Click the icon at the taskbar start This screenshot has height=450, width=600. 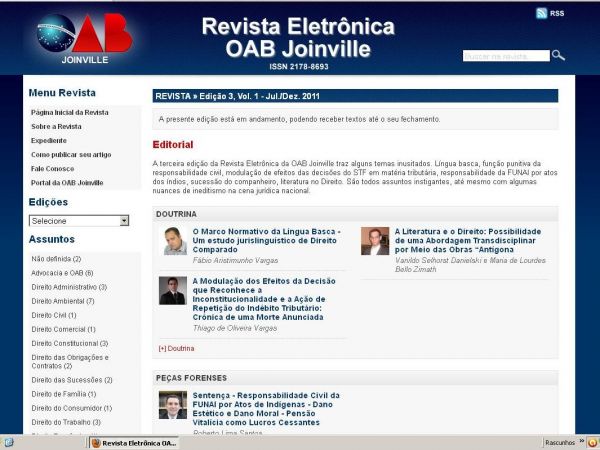pos(8,443)
